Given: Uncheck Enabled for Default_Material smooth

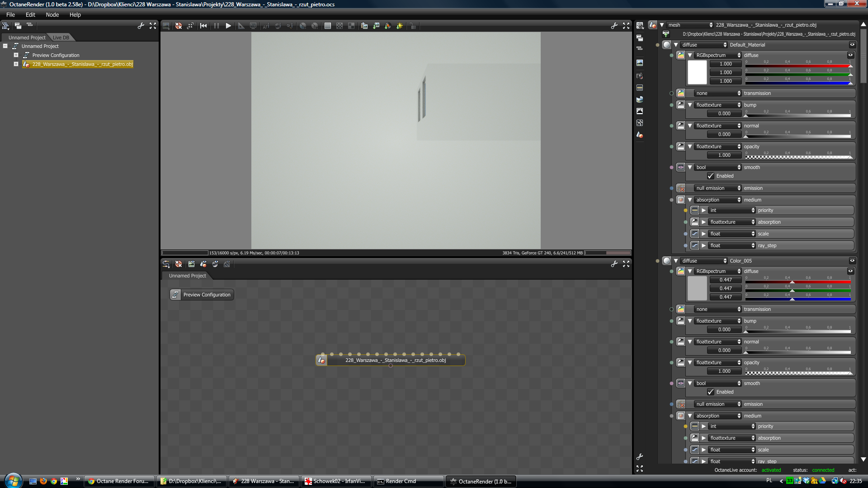Looking at the screenshot, I should click(711, 176).
